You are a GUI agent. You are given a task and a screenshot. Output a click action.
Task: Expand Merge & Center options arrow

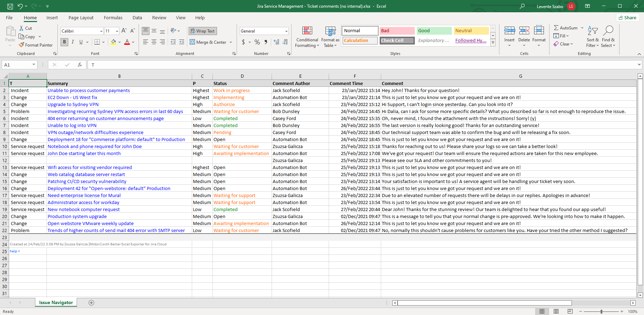coord(231,42)
